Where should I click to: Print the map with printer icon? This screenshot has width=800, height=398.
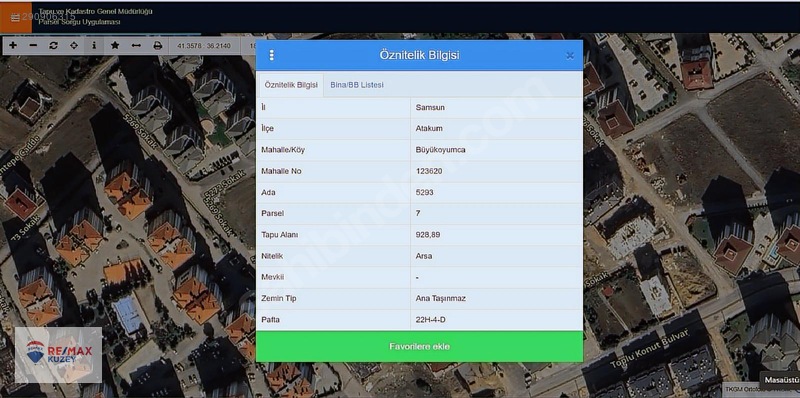pyautogui.click(x=158, y=45)
